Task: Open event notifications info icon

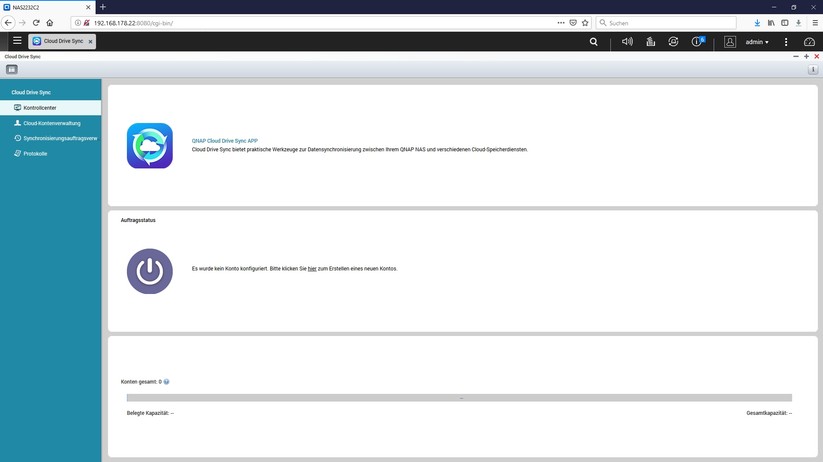Action: pyautogui.click(x=698, y=42)
